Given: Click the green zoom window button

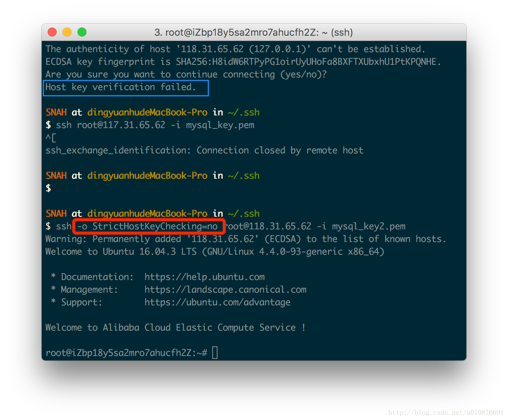Looking at the screenshot, I should (x=82, y=32).
